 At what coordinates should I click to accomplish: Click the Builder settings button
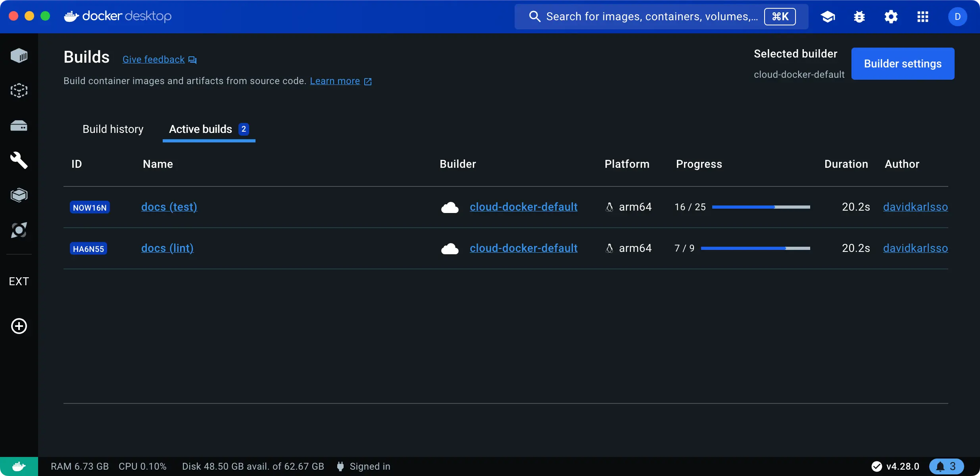click(902, 63)
